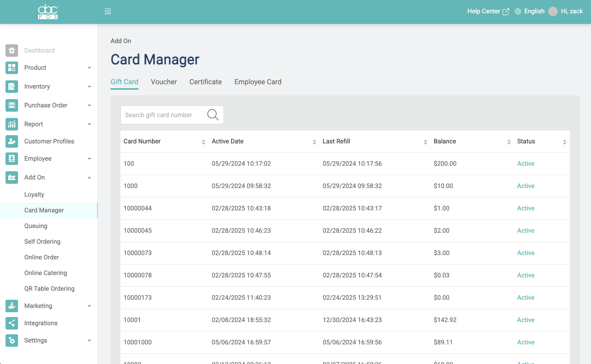Open the Help Center link

(x=488, y=11)
